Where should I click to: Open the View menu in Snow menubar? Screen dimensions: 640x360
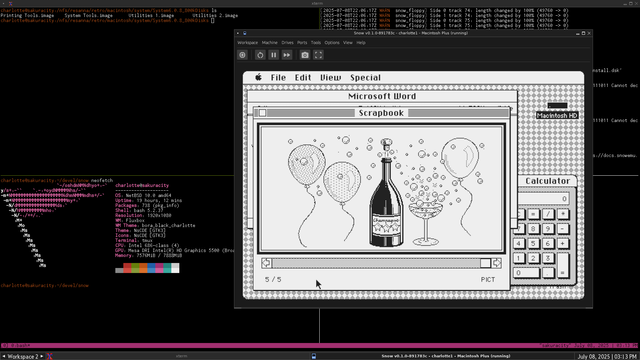pos(348,42)
